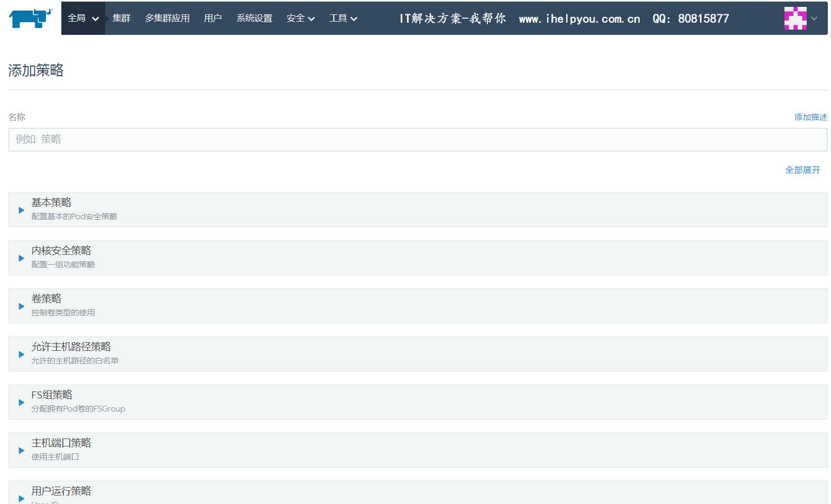Click the 内核安全策略 heading text
The image size is (831, 504).
click(x=61, y=250)
